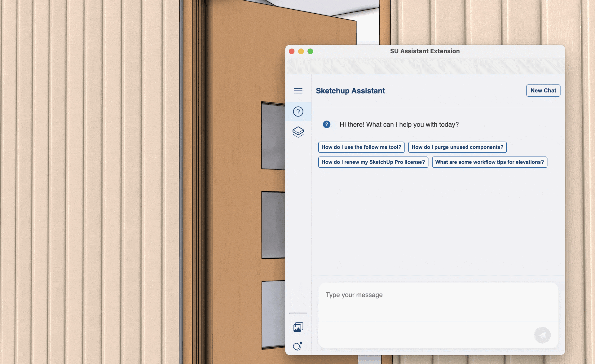Click the blue assistant avatar beside greeting
Image resolution: width=595 pixels, height=364 pixels.
326,125
